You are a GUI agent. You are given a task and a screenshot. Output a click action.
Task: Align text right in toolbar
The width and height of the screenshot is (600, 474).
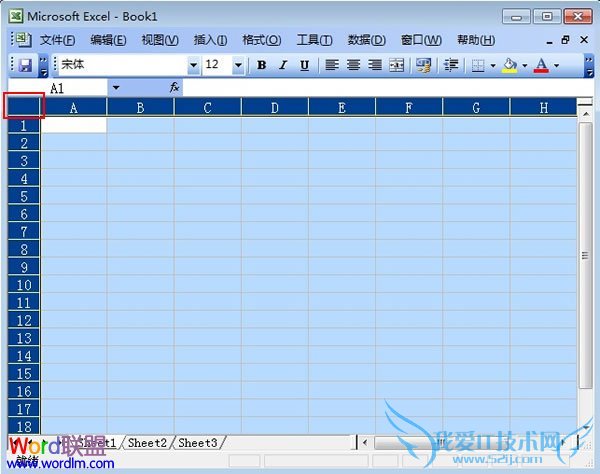375,65
